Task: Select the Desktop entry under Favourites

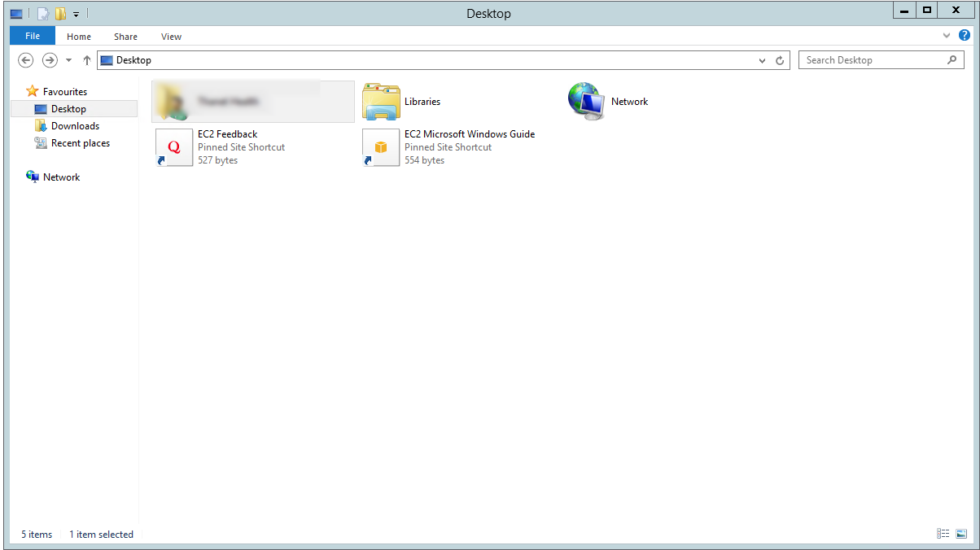Action: (68, 108)
